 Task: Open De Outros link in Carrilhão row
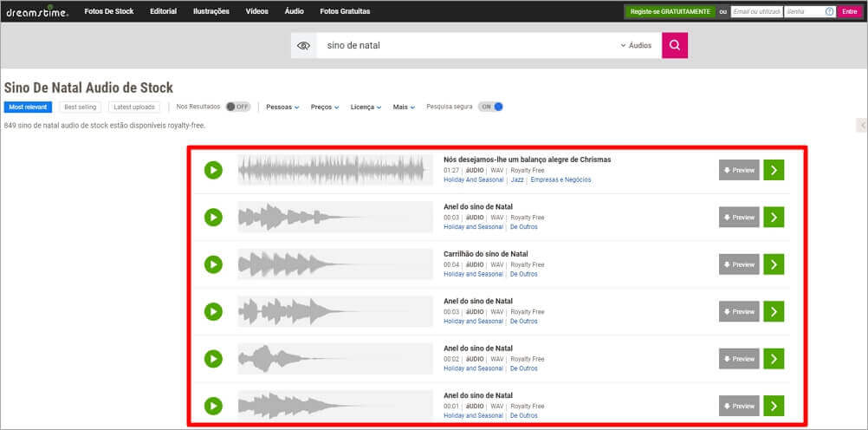pos(524,274)
